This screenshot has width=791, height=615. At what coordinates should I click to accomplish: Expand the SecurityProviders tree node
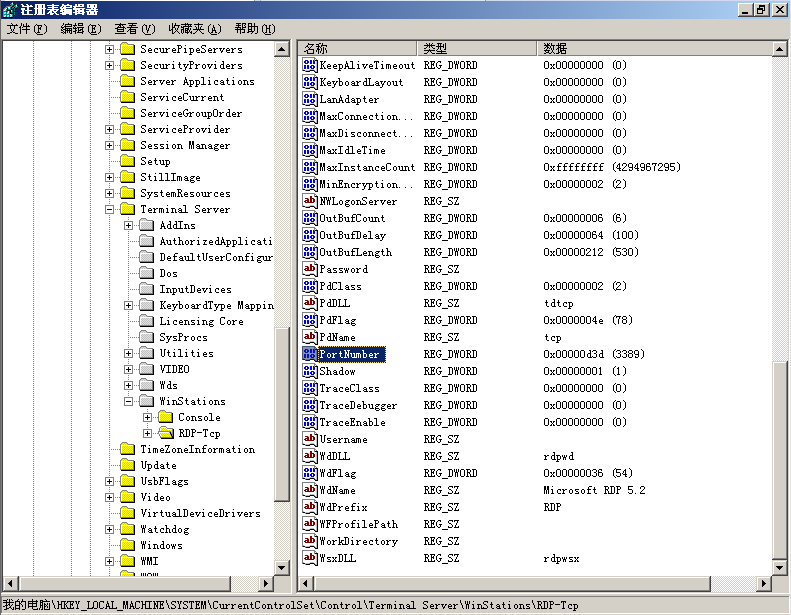pos(109,65)
